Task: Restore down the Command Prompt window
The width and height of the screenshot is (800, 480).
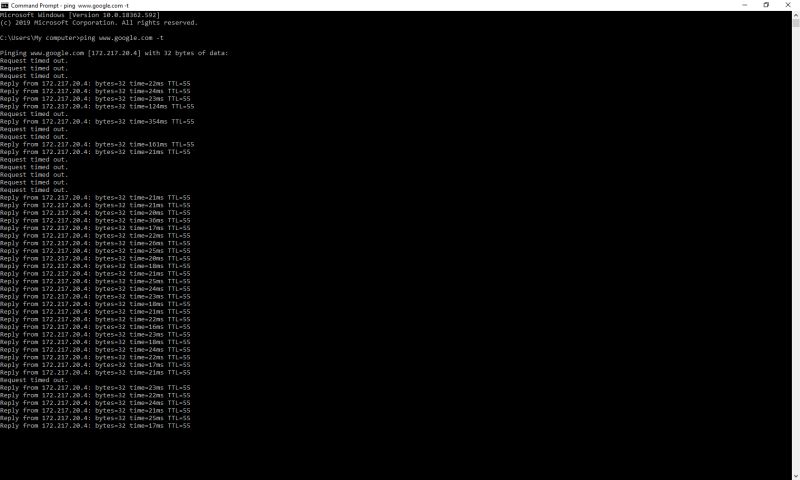Action: pos(766,5)
